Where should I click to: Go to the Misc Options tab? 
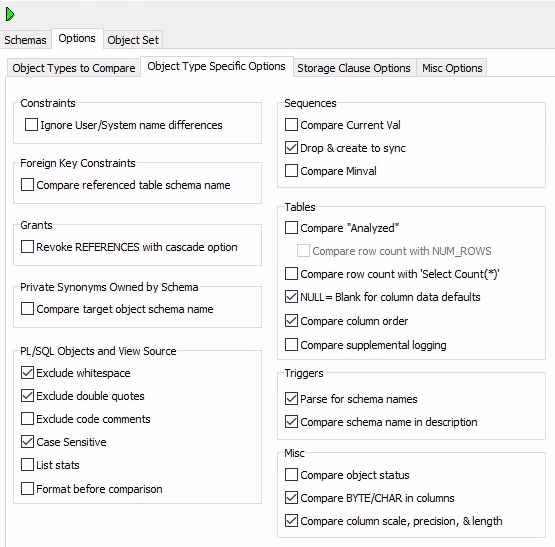(x=452, y=68)
